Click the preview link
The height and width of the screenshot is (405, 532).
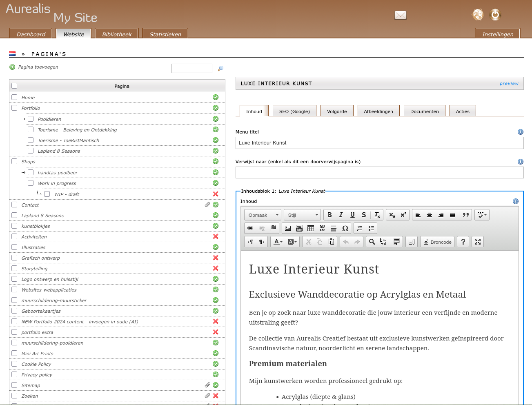[509, 83]
